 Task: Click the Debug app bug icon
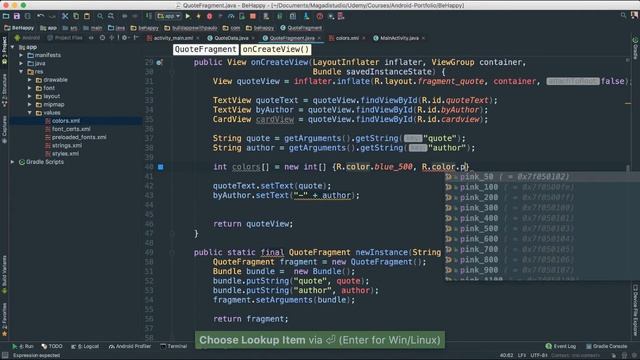click(x=209, y=16)
